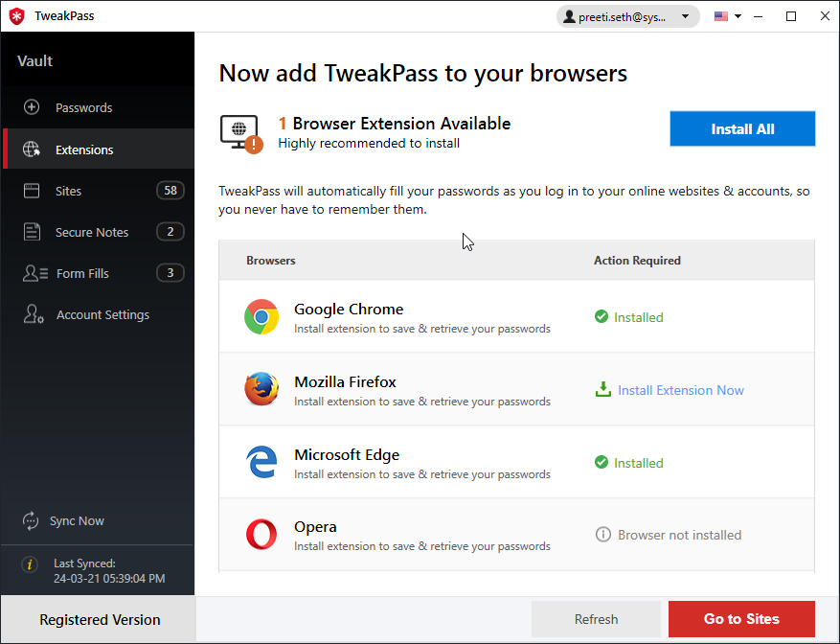
Task: Click the Vault heading
Action: tap(34, 59)
